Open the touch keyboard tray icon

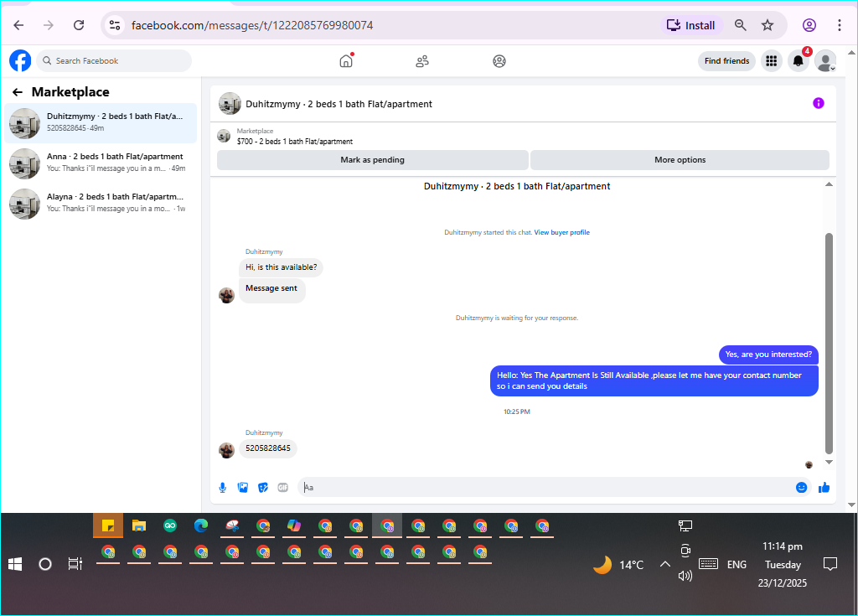click(x=708, y=563)
